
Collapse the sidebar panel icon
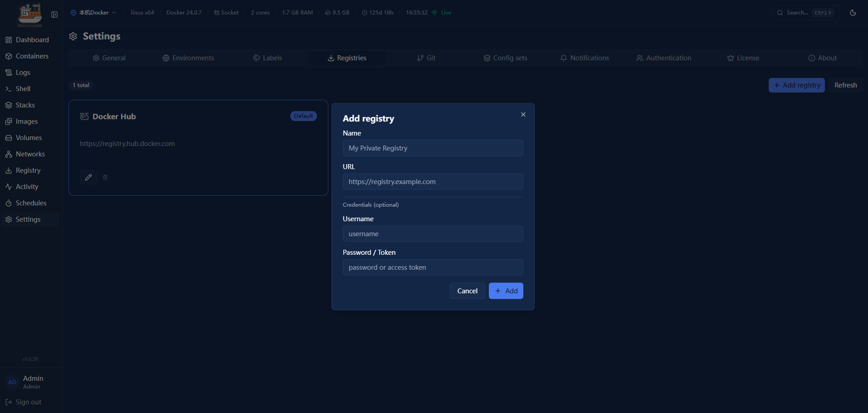[x=54, y=15]
